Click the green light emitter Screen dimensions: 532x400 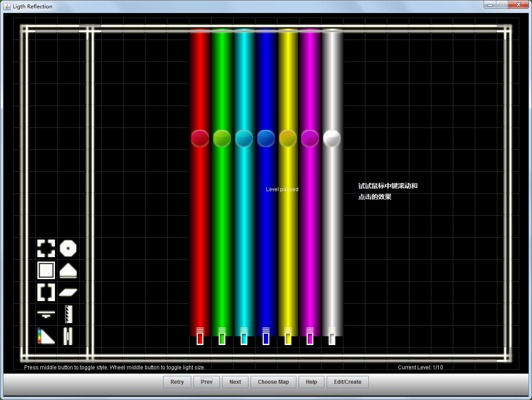[222, 337]
